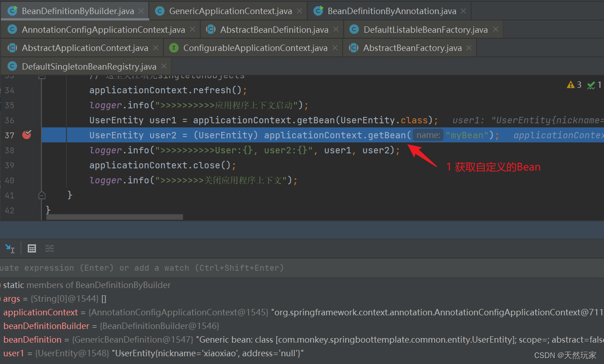Click UserEntity.class argument on line 36
This screenshot has width=604, height=364.
[385, 120]
